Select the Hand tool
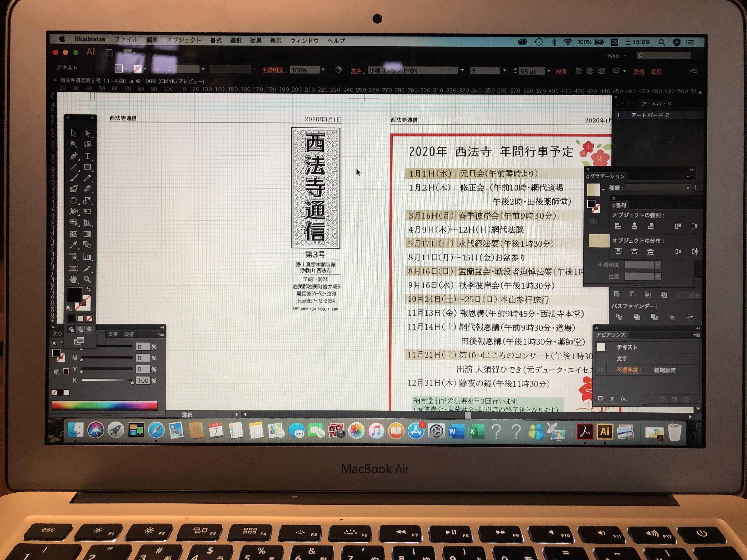The image size is (747, 560). coord(74,279)
